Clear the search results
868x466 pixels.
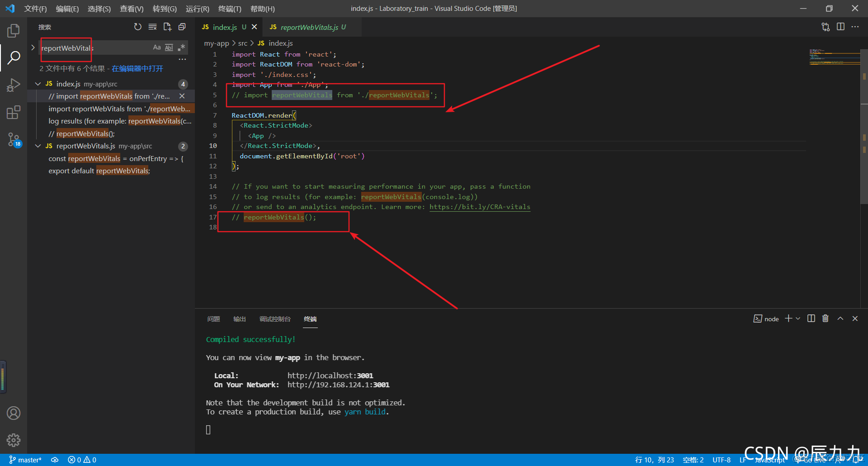tap(153, 27)
